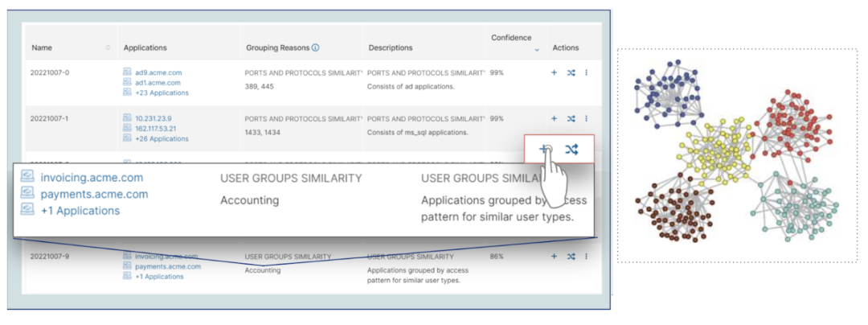Viewport: 868px width, 325px height.
Task: Click the shuffle icon for row 20221007-1
Action: point(571,119)
